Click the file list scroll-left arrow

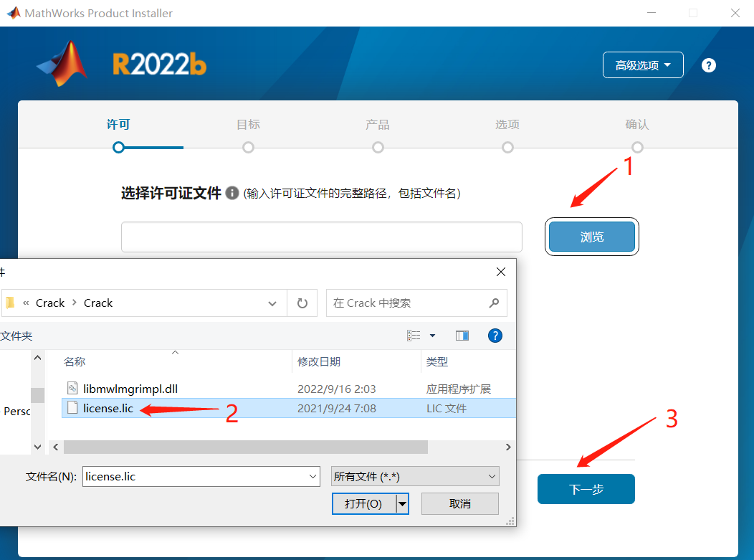point(56,447)
